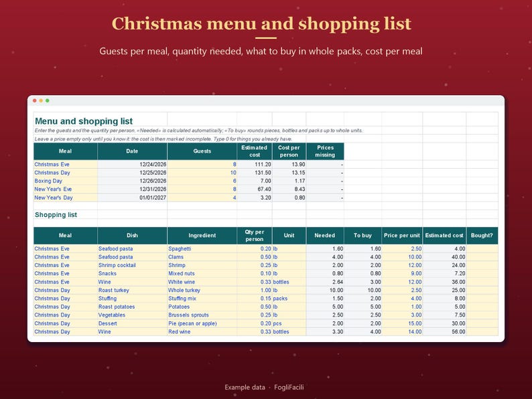
Task: Select the 'Brussels sprouts' ingredient cell
Action: click(202, 315)
